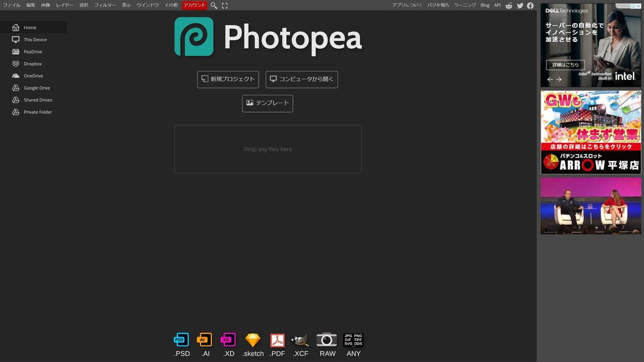This screenshot has width=644, height=362.
Task: Open the conference stage video ad
Action: (x=591, y=206)
